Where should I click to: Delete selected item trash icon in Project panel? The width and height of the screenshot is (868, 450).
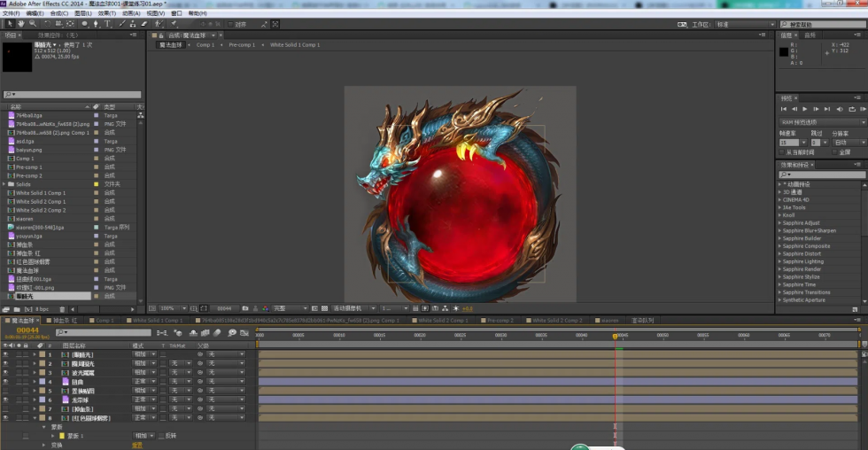tap(62, 309)
